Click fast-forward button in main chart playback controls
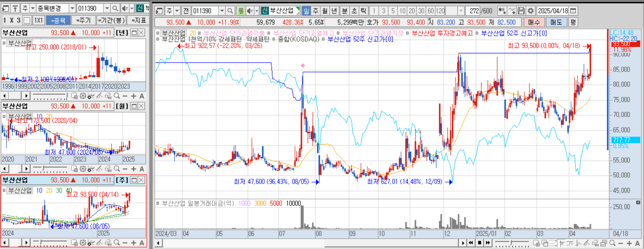The height and width of the screenshot is (249, 644). pos(488,243)
